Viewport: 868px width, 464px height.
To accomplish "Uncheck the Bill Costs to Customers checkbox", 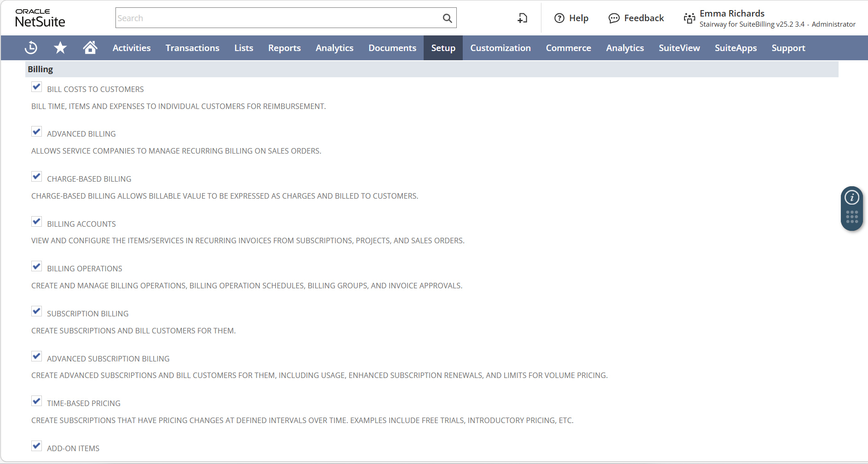I will tap(37, 87).
